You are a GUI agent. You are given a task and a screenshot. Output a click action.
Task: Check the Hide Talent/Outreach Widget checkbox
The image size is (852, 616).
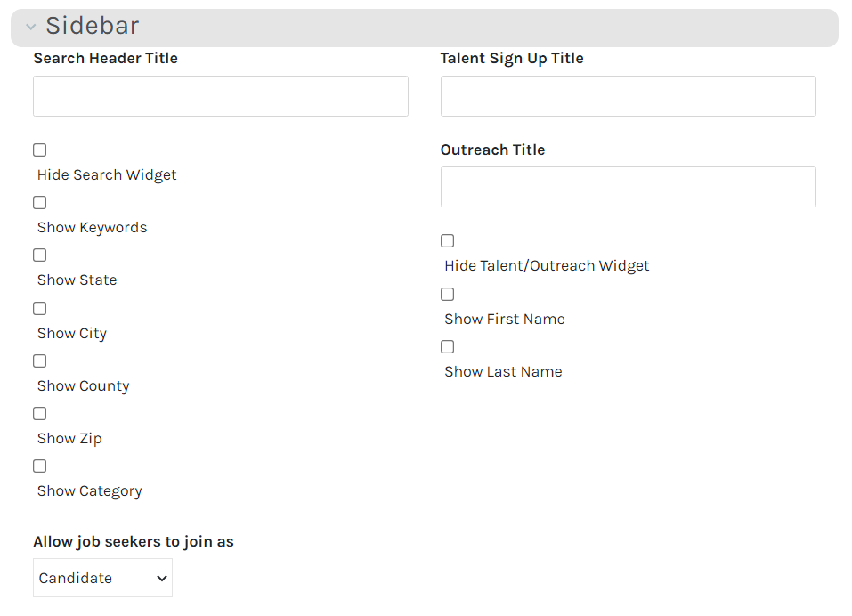click(448, 241)
